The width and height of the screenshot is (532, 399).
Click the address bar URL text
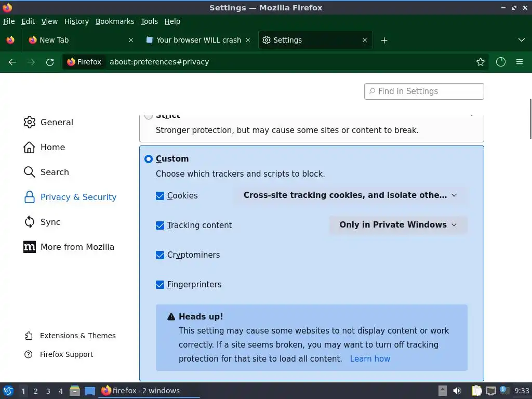[x=159, y=62]
